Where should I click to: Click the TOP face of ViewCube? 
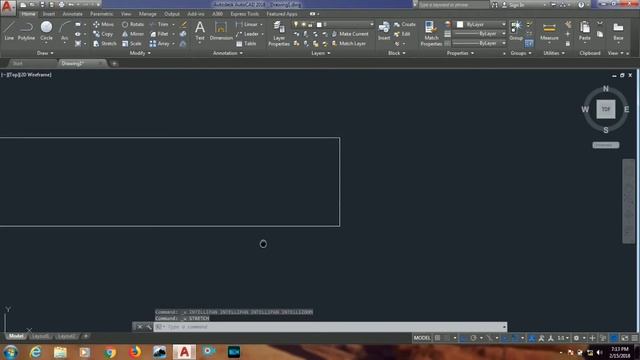606,109
